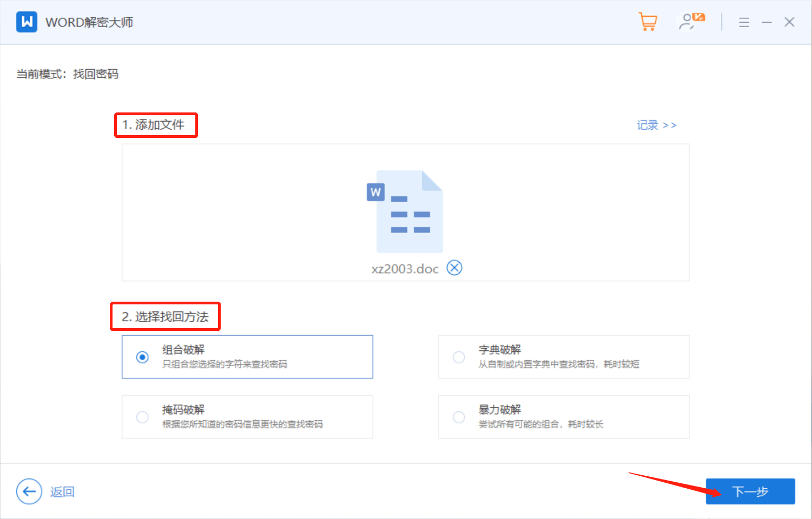Click the VIP badge on the account icon
812x519 pixels.
pyautogui.click(x=698, y=17)
